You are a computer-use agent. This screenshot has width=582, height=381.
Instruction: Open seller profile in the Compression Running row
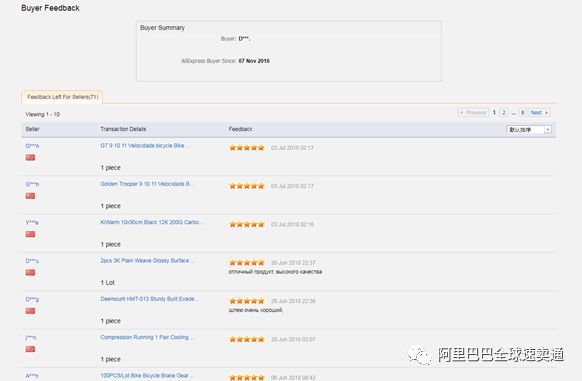[31, 338]
